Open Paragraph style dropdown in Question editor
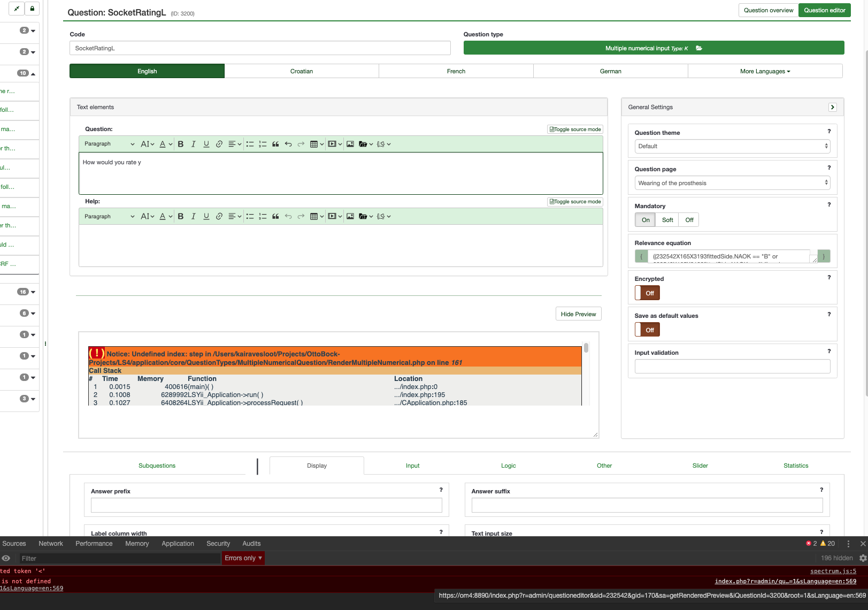Screen dimensions: 868x610 [109, 144]
